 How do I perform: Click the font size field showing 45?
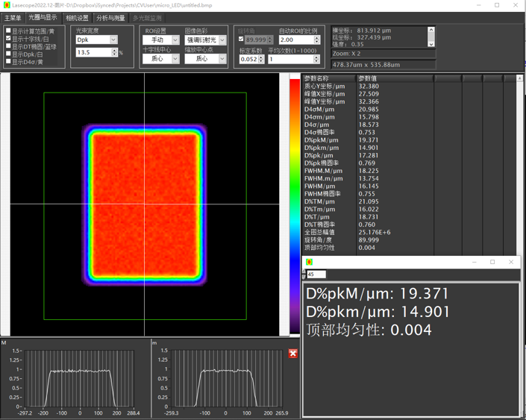(x=316, y=275)
